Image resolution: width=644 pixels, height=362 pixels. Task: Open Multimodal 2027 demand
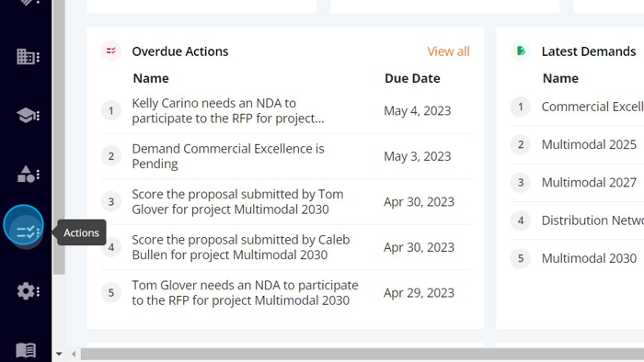(x=589, y=182)
